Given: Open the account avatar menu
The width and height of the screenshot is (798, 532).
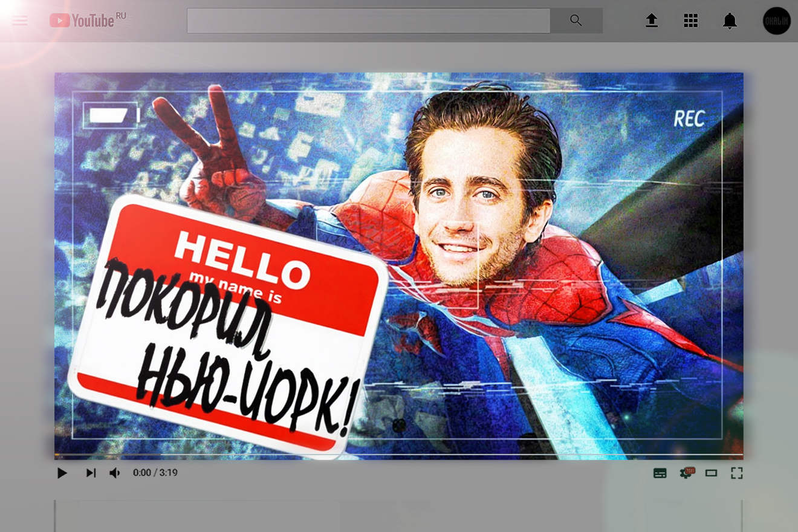Looking at the screenshot, I should [777, 21].
